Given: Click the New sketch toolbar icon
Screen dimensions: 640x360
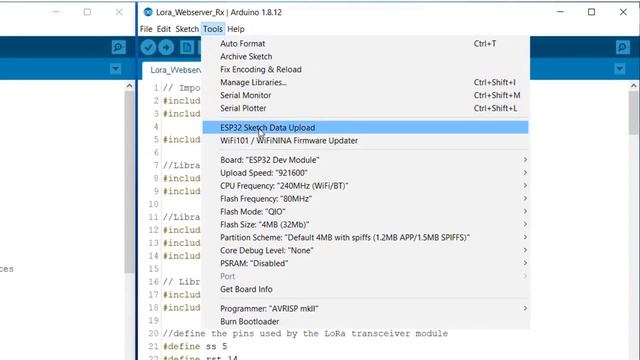Looking at the screenshot, I should click(x=187, y=47).
